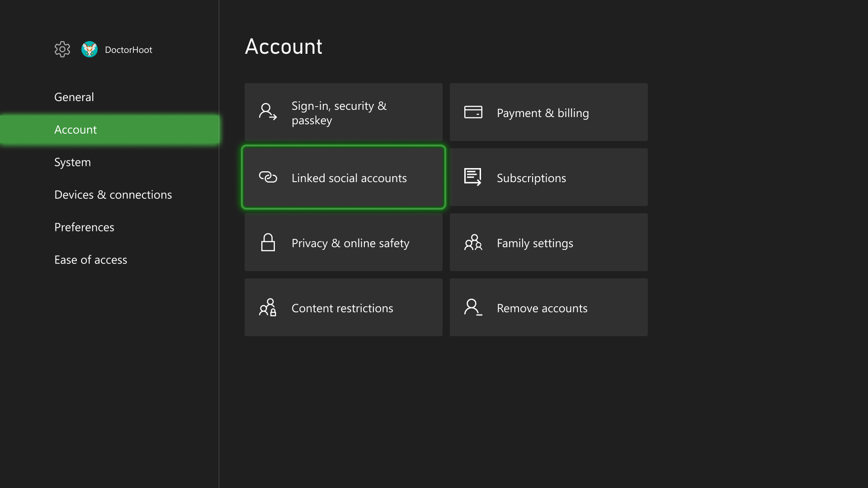This screenshot has width=868, height=488.
Task: Open the General settings category
Action: coord(74,97)
